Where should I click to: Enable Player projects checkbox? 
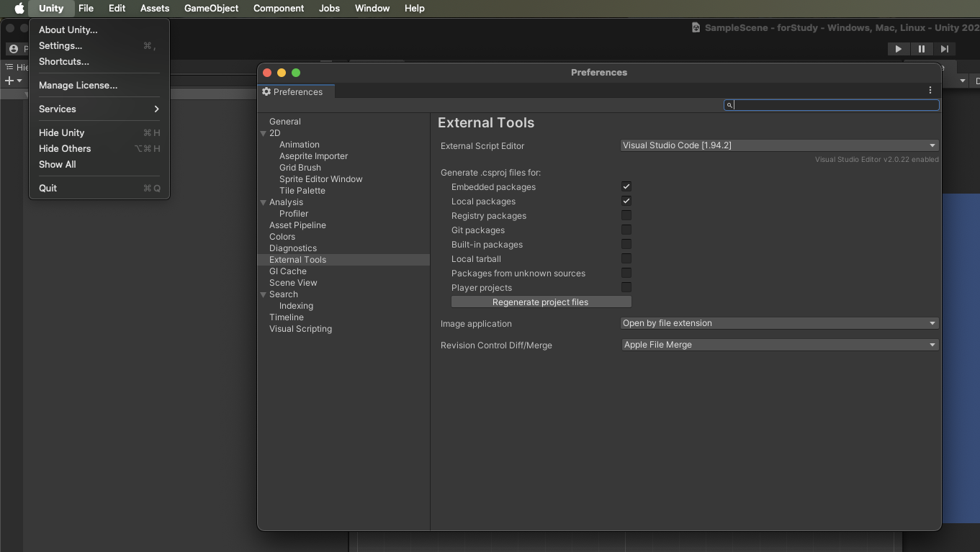pyautogui.click(x=626, y=288)
